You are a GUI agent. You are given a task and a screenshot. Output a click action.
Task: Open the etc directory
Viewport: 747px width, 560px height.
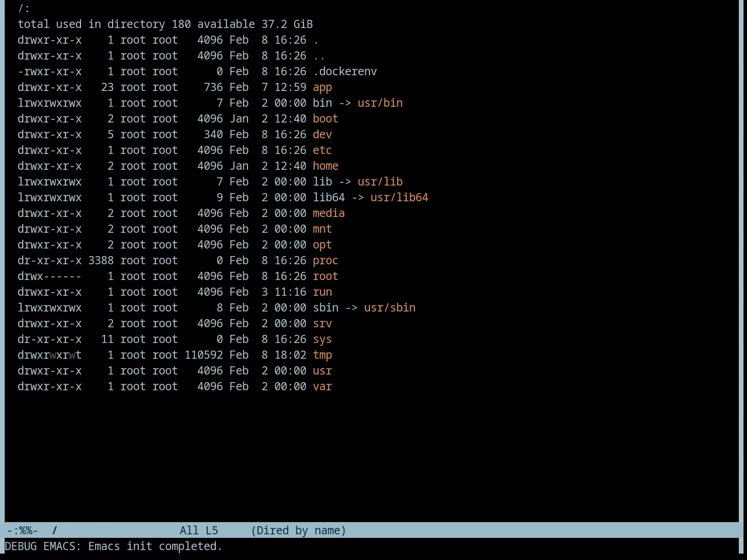pos(322,150)
